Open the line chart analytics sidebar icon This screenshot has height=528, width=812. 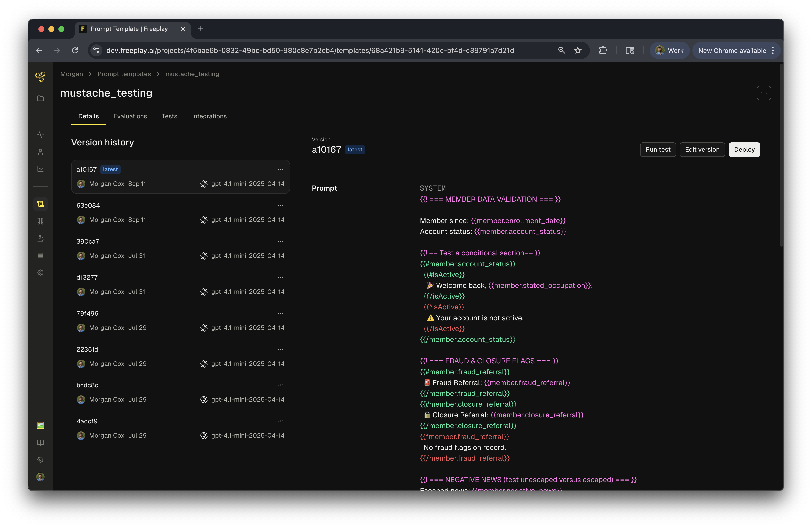pyautogui.click(x=40, y=169)
